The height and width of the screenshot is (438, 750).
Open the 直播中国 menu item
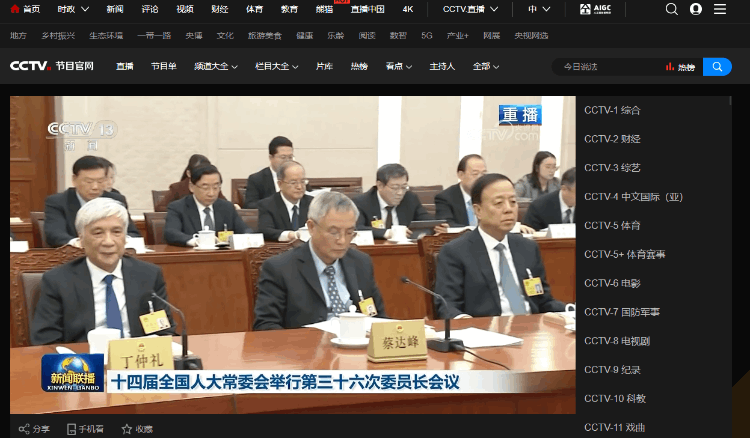(x=367, y=9)
